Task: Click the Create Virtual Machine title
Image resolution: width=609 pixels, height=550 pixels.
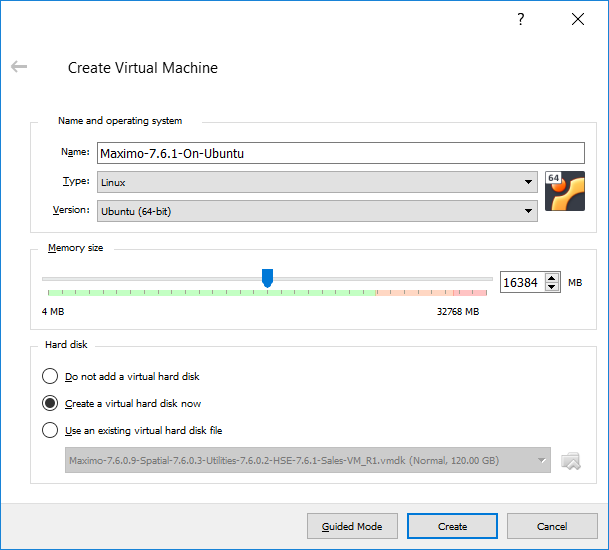Action: (143, 68)
